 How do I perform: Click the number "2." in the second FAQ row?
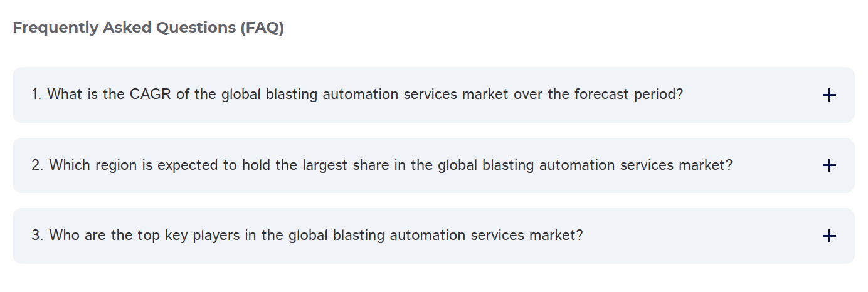(37, 165)
